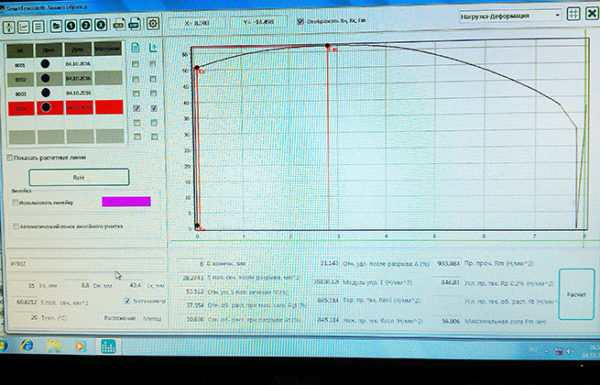Toggle export column checkbox for row 0001

point(153,64)
